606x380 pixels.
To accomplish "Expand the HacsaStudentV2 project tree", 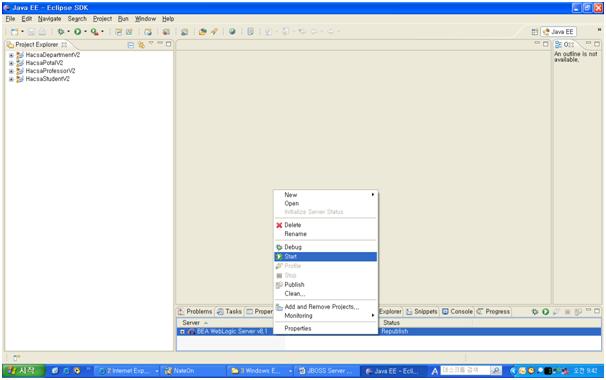I will [x=11, y=79].
